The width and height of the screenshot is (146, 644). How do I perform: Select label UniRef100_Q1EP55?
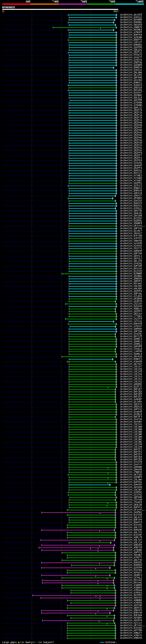point(131,48)
